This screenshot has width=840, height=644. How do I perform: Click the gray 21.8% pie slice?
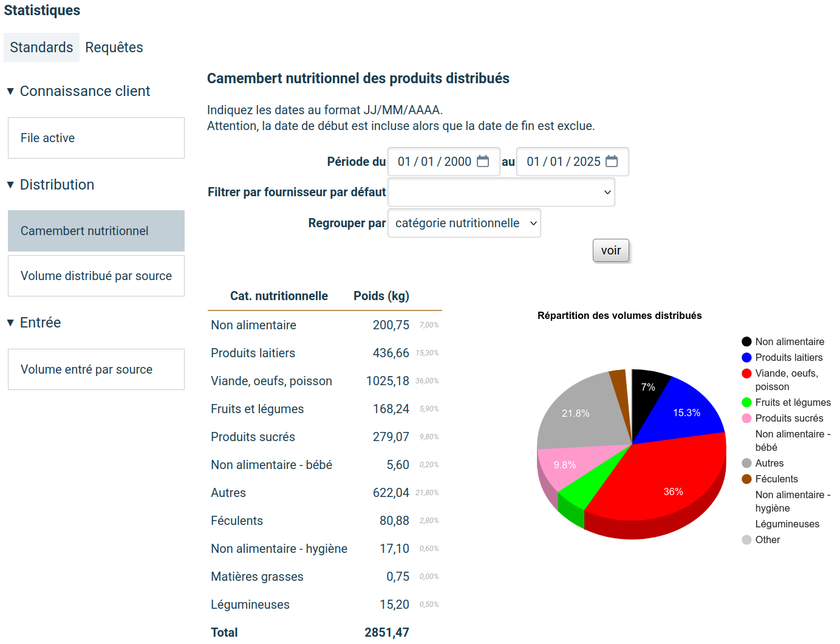[577, 413]
